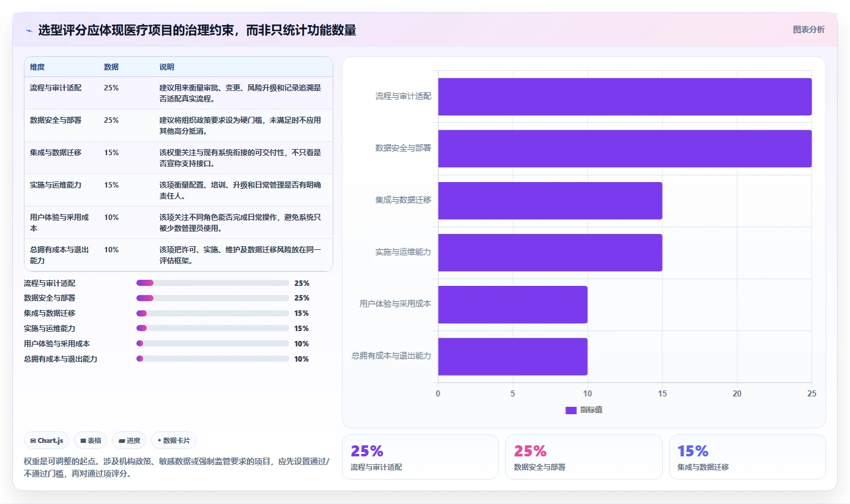Select the Chart.js chip

click(x=46, y=440)
